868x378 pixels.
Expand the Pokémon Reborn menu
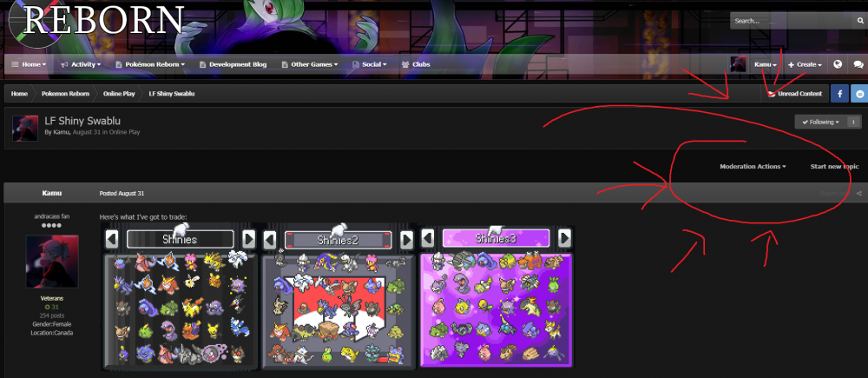coord(150,64)
